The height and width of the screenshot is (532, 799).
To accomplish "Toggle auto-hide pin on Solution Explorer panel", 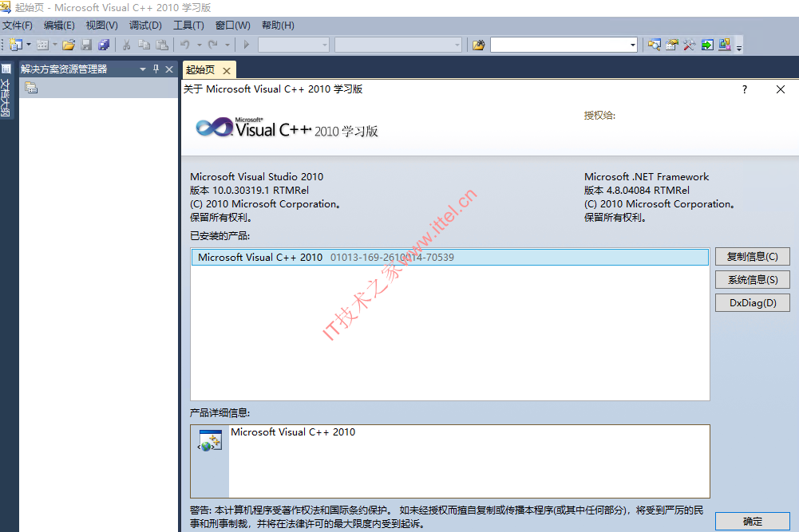I will [156, 69].
